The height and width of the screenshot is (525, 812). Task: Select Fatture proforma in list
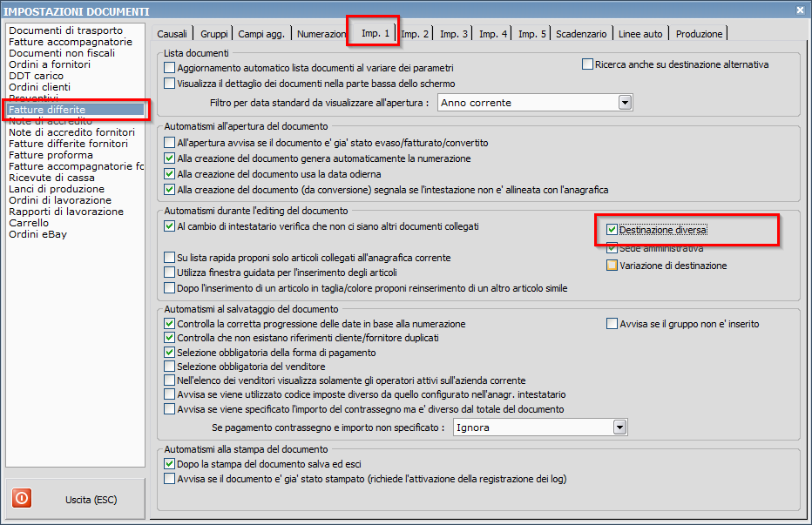click(x=51, y=155)
